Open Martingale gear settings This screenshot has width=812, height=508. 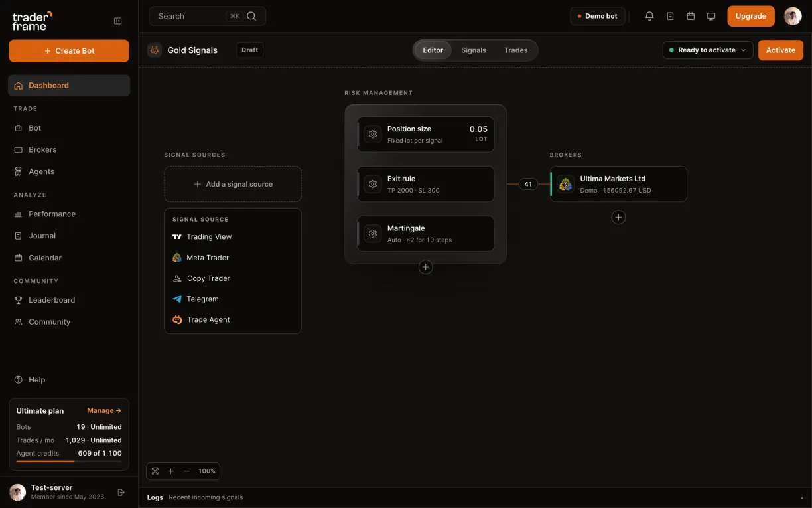coord(373,234)
